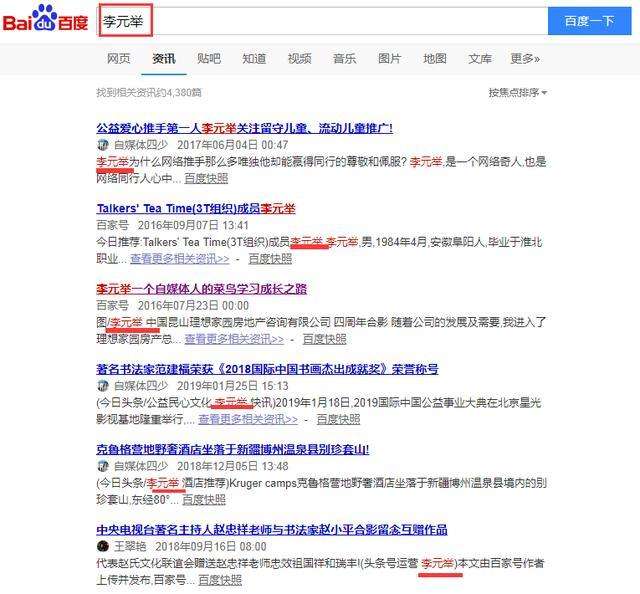The width and height of the screenshot is (640, 594).
Task: Click the 自媒体四少 avatar dated 2018年12月05日
Action: 103,466
